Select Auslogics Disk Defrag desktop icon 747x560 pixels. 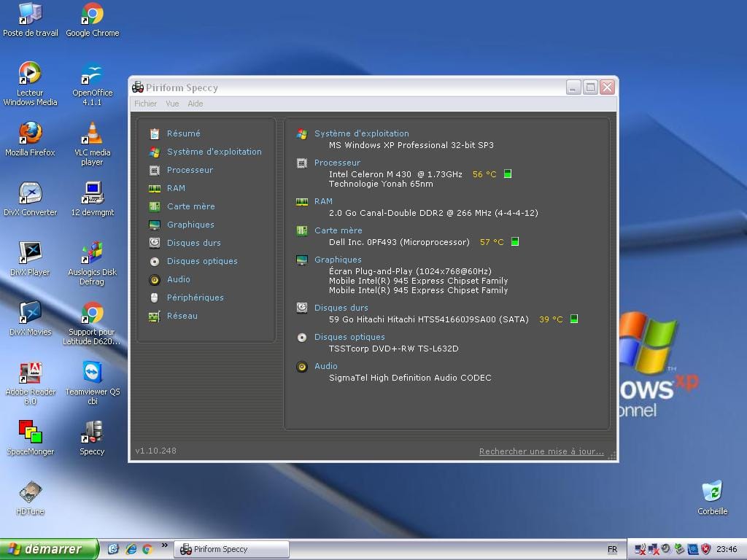tap(93, 263)
